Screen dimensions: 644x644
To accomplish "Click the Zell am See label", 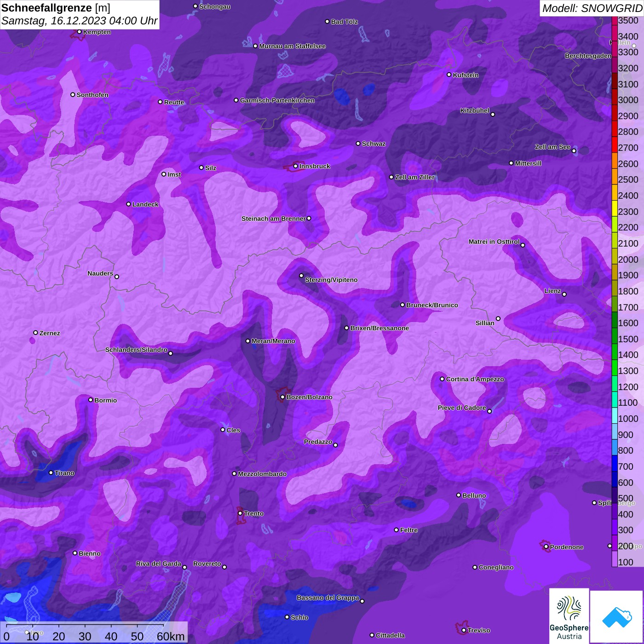I will (x=552, y=147).
